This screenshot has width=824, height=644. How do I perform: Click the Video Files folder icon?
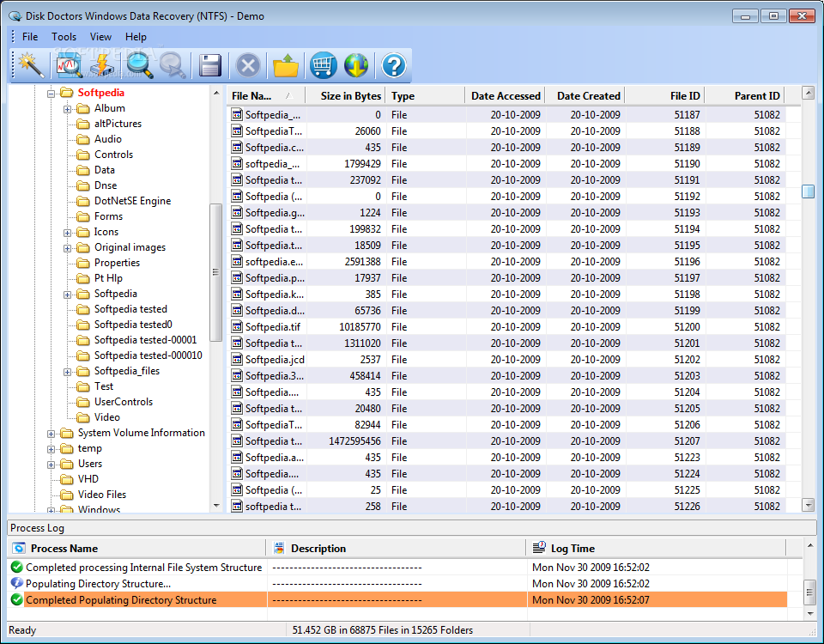coord(67,495)
